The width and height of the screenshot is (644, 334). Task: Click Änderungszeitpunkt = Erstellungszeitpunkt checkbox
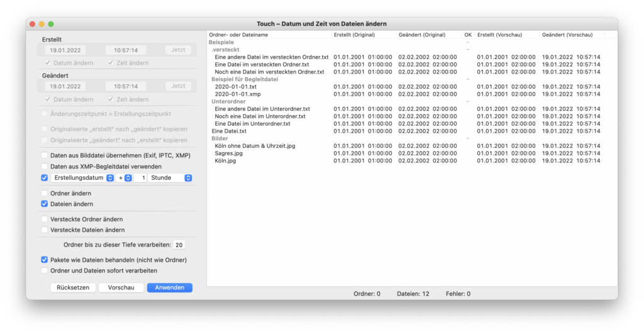click(x=45, y=114)
